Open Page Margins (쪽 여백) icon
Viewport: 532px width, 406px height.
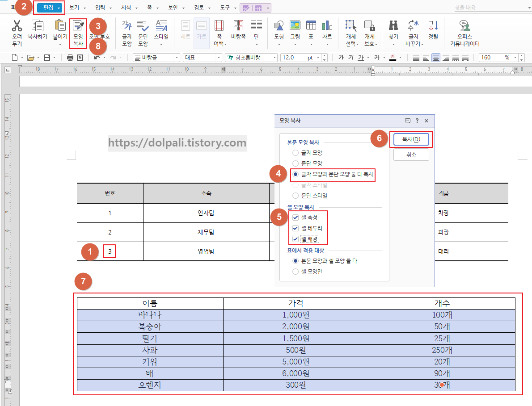click(x=219, y=26)
